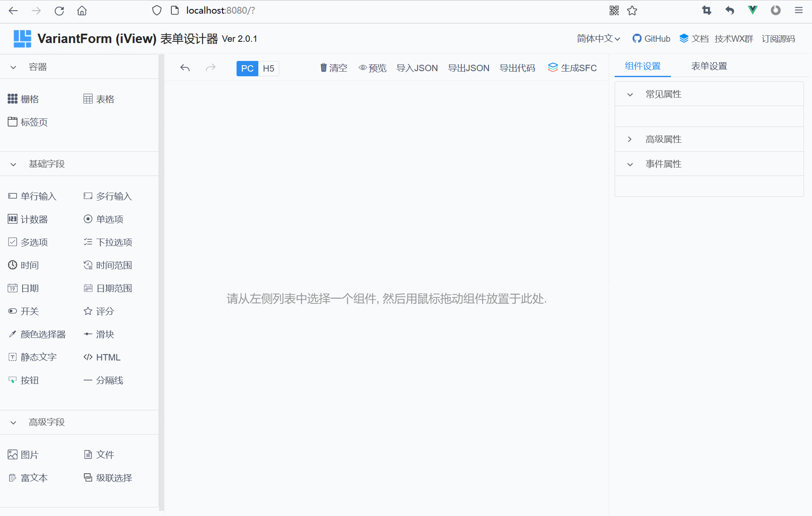The image size is (812, 516).
Task: Click the redo arrow in designer toolbar
Action: (x=211, y=68)
